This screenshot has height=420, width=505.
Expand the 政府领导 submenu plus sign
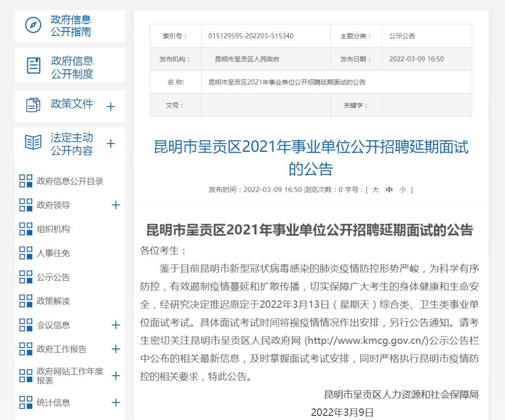point(116,205)
